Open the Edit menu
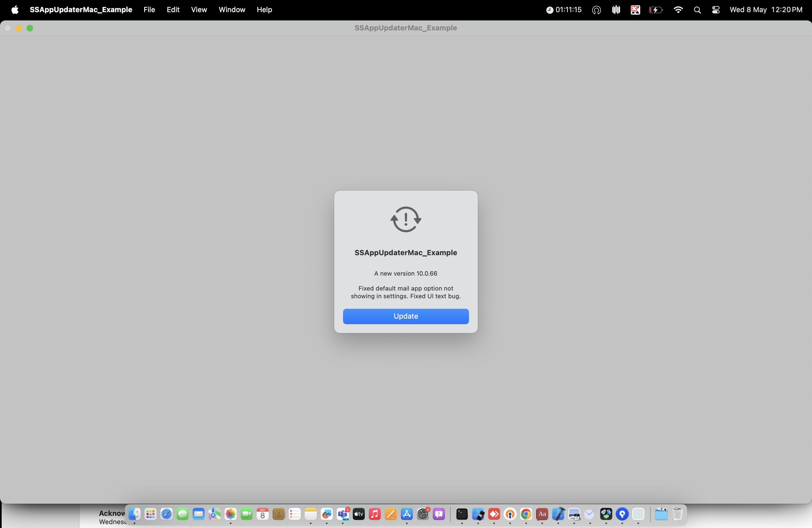 (x=173, y=10)
